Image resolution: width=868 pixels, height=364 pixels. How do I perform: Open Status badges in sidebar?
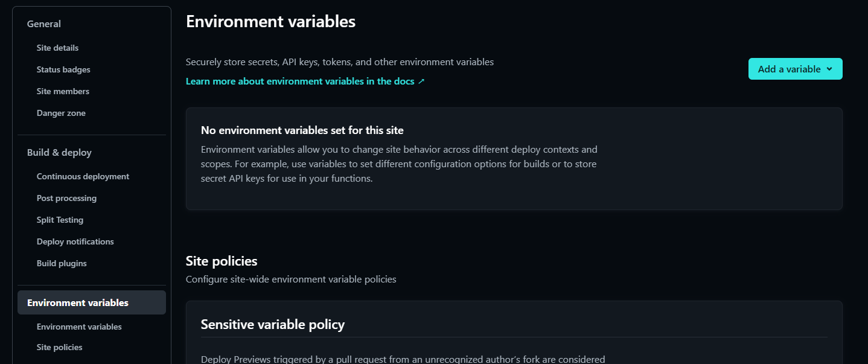point(63,69)
